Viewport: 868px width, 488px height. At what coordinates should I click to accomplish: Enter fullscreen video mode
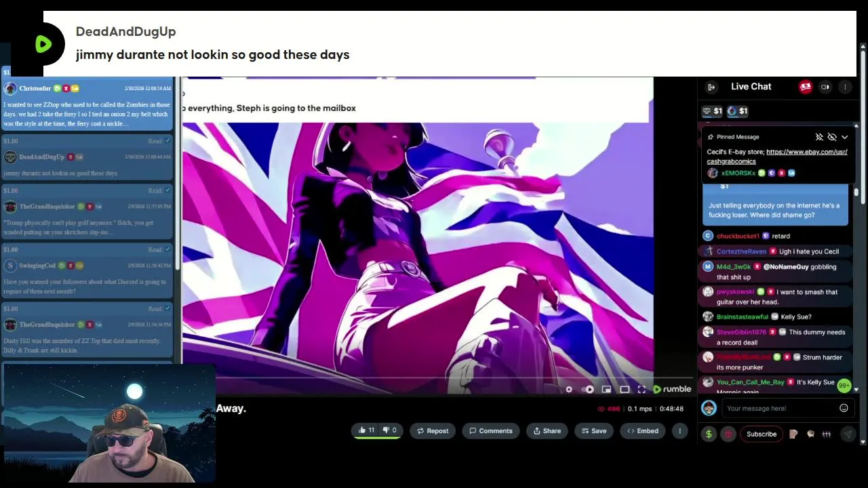(642, 390)
